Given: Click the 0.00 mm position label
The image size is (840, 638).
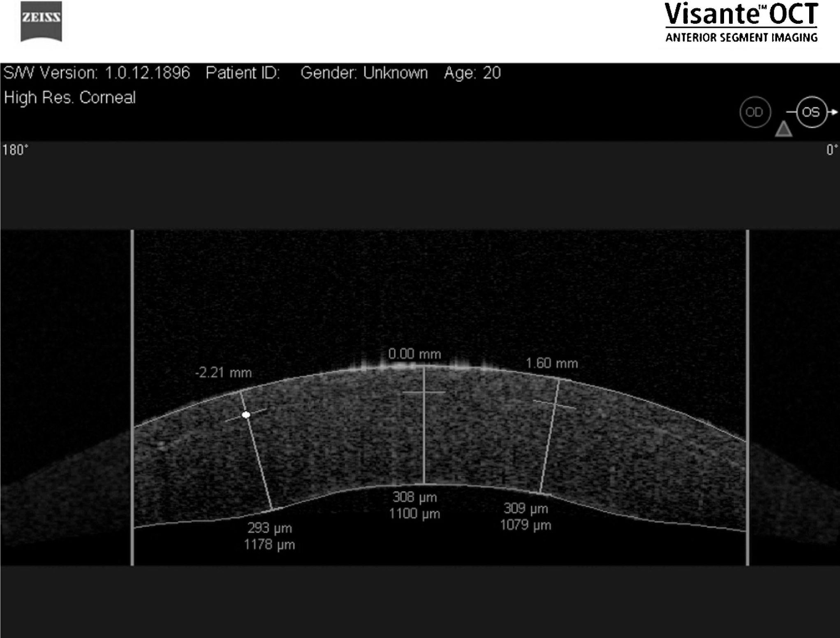Looking at the screenshot, I should coord(414,354).
